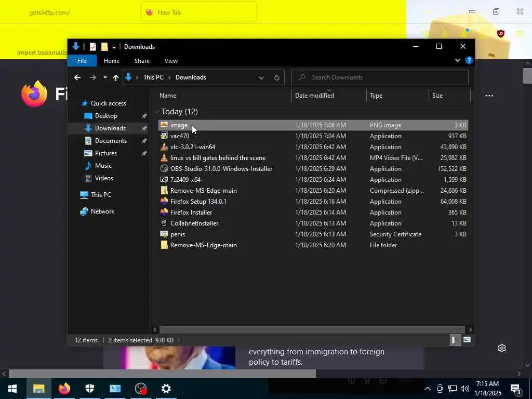Click New folder icon in quick access toolbar
The image size is (532, 399).
coord(104,46)
